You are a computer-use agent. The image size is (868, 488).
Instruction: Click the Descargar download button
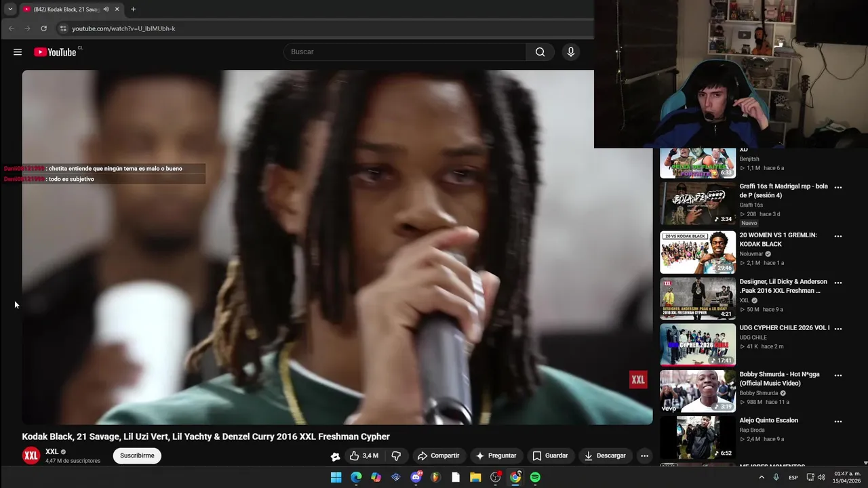605,455
